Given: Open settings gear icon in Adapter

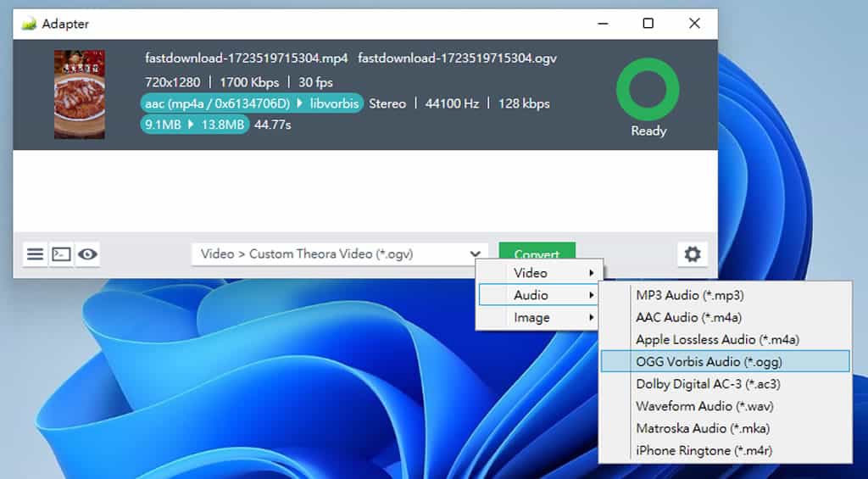Looking at the screenshot, I should 693,254.
